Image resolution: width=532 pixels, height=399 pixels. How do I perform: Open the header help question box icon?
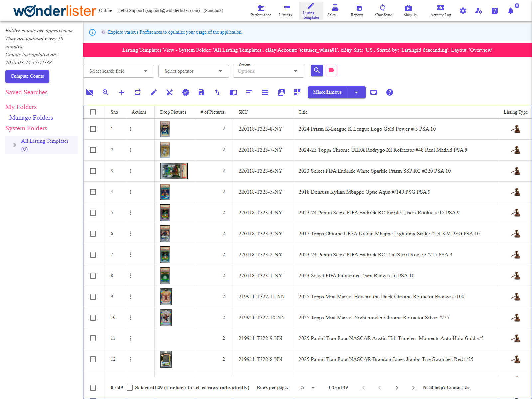click(x=495, y=11)
